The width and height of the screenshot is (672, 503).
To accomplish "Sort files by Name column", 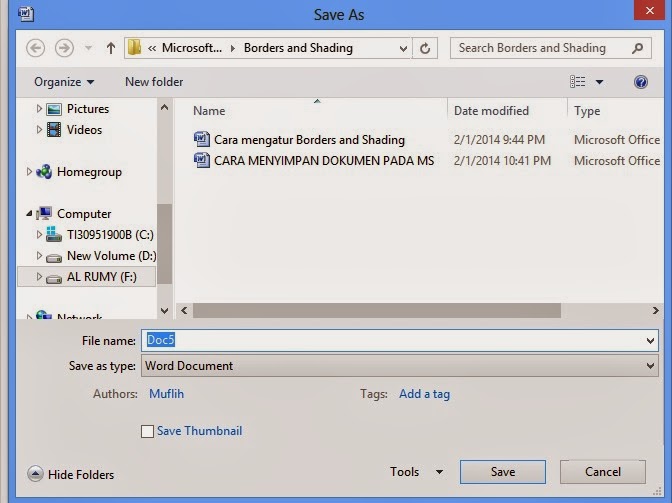I will point(209,111).
